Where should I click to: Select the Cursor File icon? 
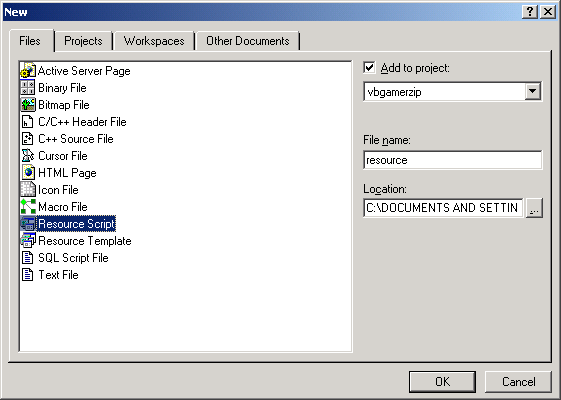coord(28,156)
